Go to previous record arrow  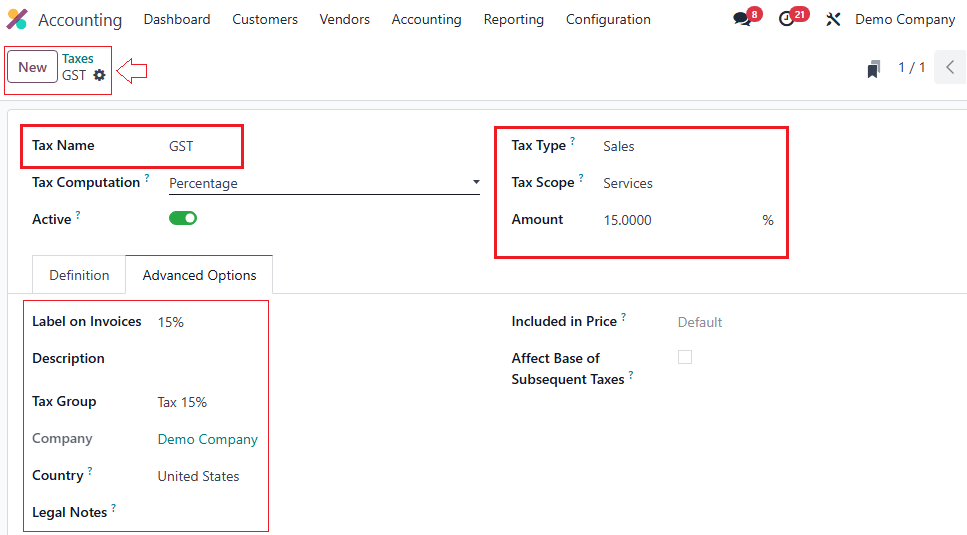950,67
